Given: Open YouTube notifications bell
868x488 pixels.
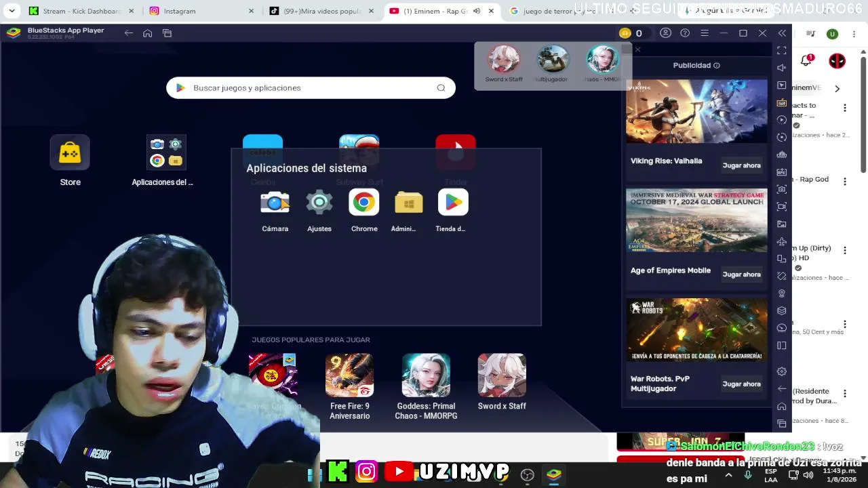Looking at the screenshot, I should [x=806, y=60].
